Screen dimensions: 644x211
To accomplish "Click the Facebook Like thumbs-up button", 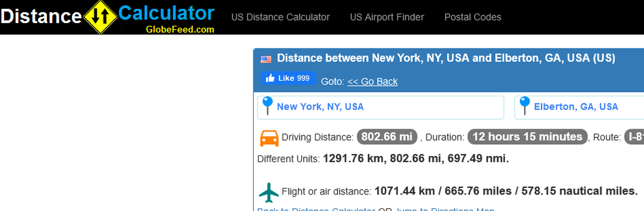I will (288, 78).
